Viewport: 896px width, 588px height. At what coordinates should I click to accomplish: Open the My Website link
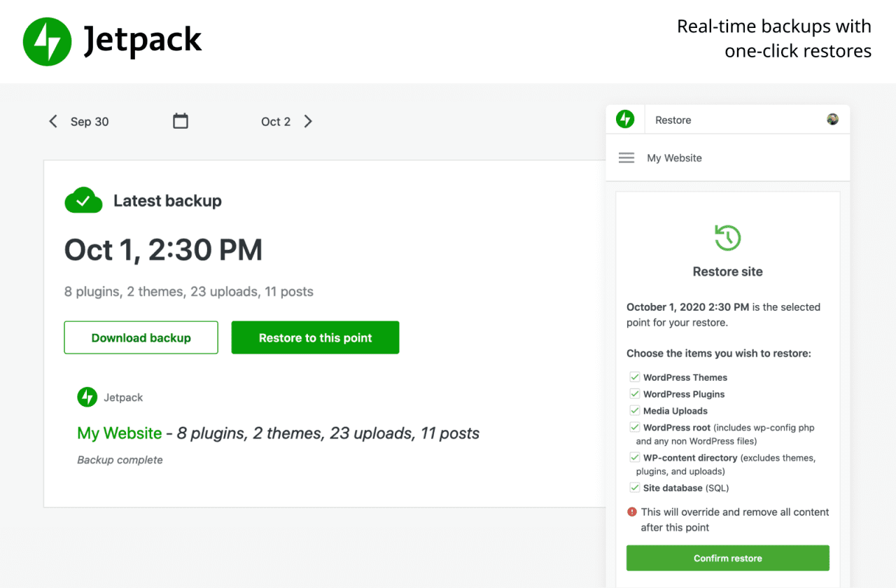tap(120, 433)
